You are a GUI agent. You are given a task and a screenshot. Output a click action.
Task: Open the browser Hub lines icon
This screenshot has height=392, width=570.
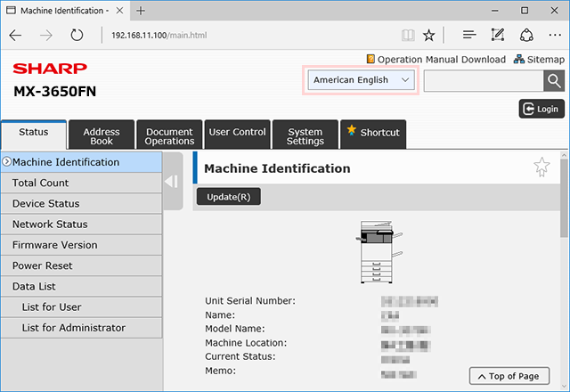point(469,35)
